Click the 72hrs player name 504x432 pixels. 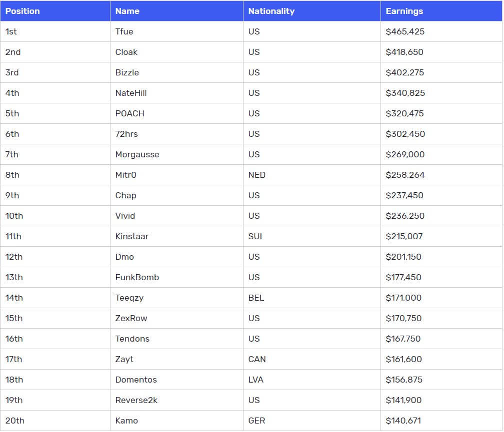(x=126, y=134)
